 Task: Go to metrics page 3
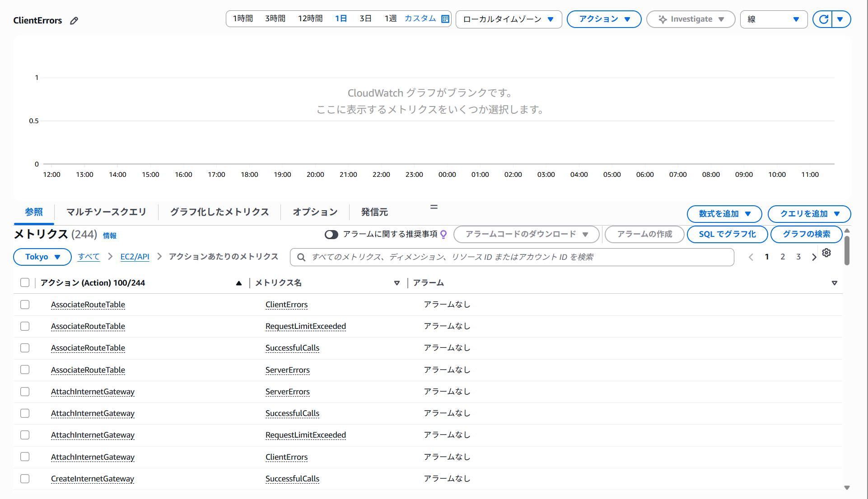tap(798, 257)
